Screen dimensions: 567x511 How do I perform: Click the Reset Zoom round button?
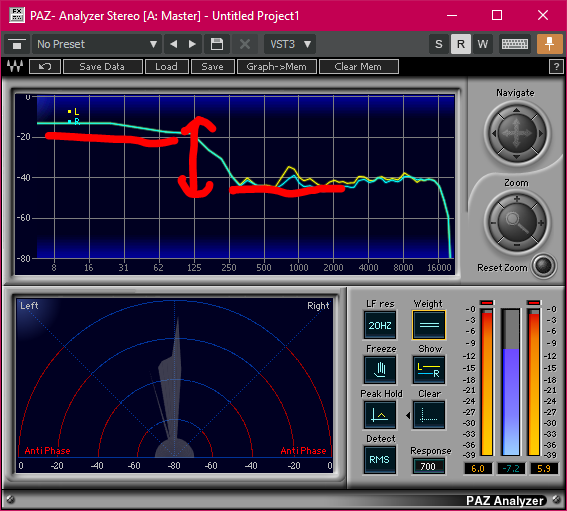[x=544, y=266]
